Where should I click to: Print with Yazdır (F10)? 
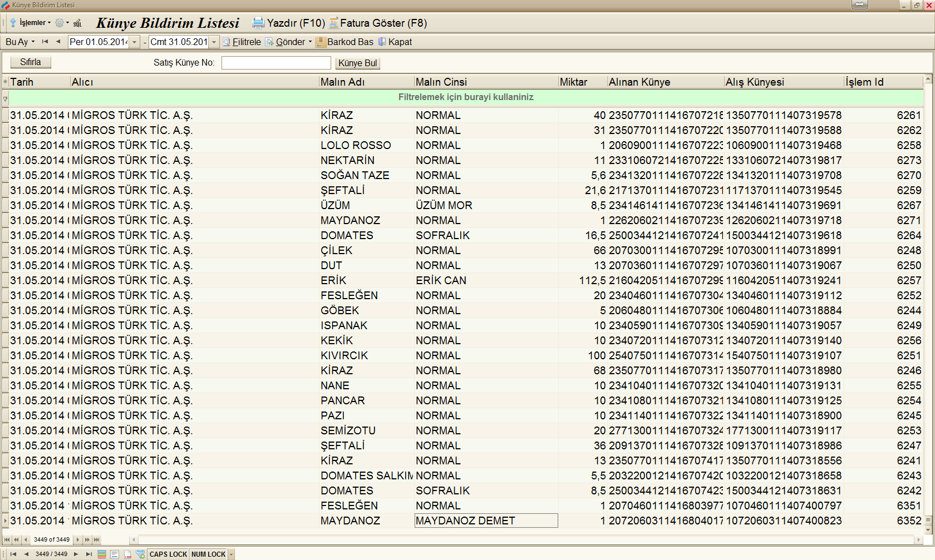tap(288, 23)
